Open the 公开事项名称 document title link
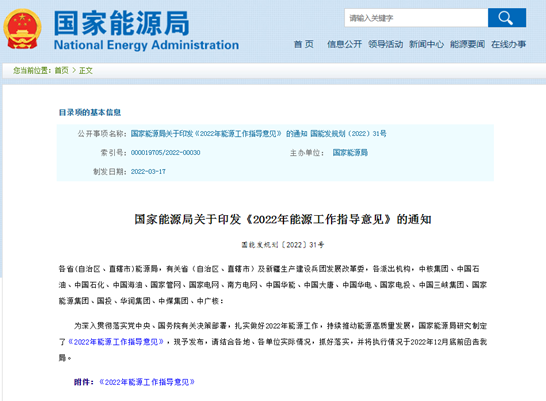 click(258, 134)
